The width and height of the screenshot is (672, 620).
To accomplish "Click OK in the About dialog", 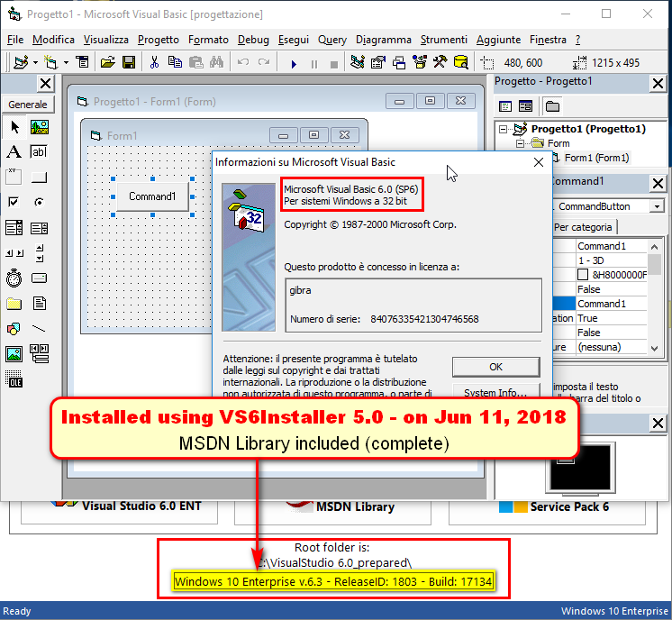I will pos(495,367).
